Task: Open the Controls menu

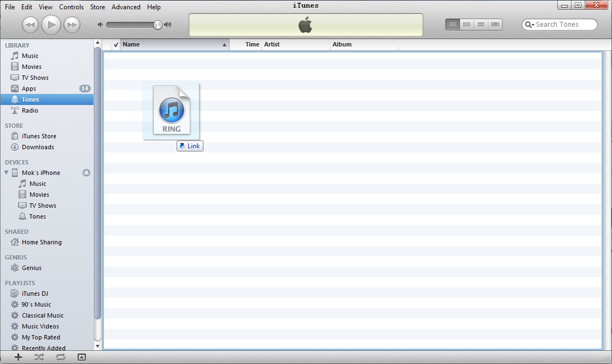Action: pyautogui.click(x=72, y=7)
